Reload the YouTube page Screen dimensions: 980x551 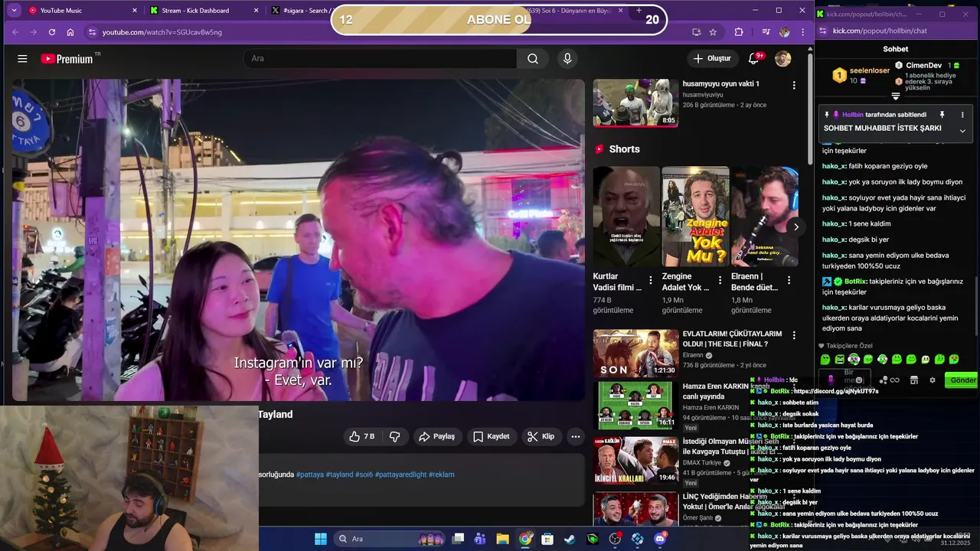[51, 32]
